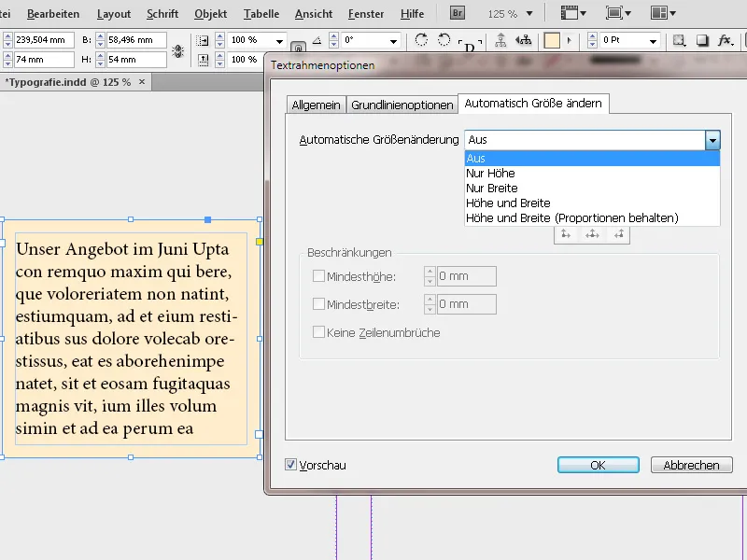Click the text wrap options icon
The image size is (747, 560).
pos(679,40)
